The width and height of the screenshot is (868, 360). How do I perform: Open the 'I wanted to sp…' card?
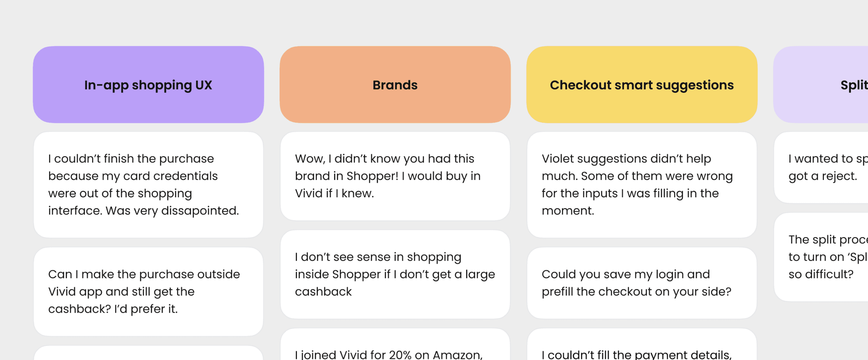(x=821, y=167)
